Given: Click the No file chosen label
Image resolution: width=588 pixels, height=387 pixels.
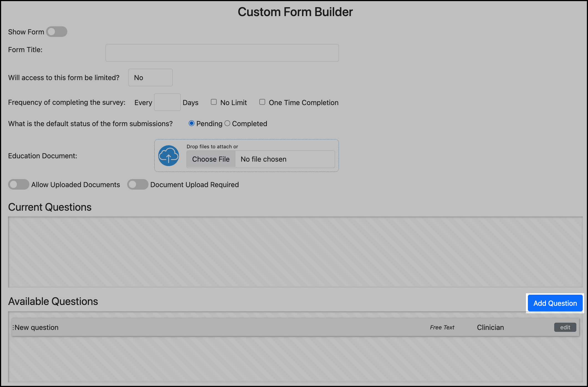Looking at the screenshot, I should pos(263,159).
